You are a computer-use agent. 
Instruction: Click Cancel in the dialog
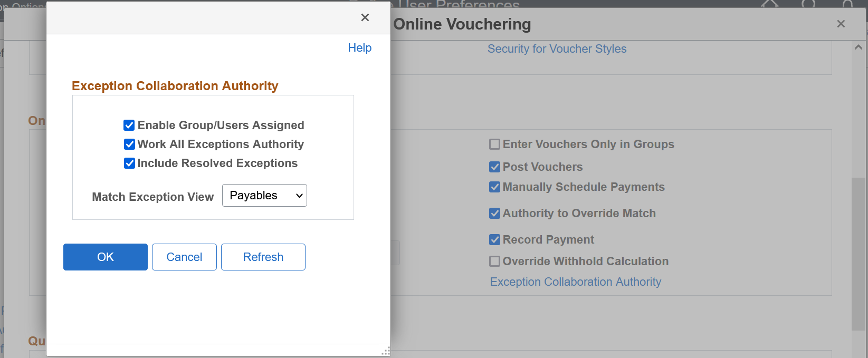pyautogui.click(x=184, y=257)
